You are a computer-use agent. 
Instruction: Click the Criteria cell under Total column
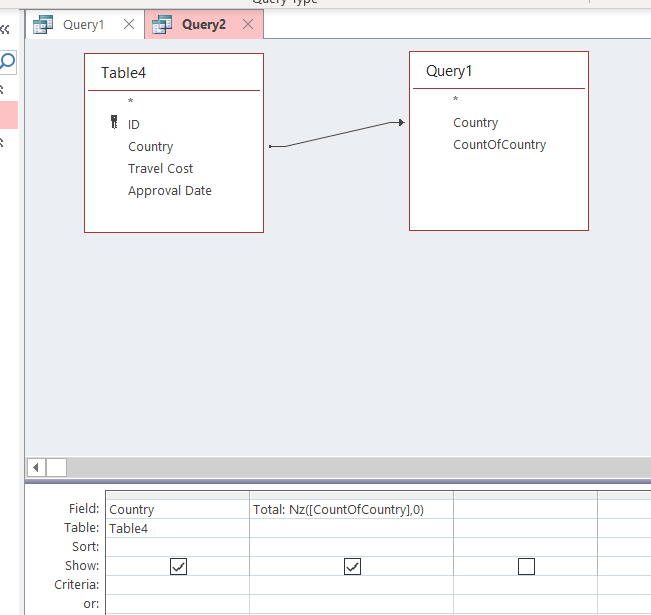coord(351,585)
